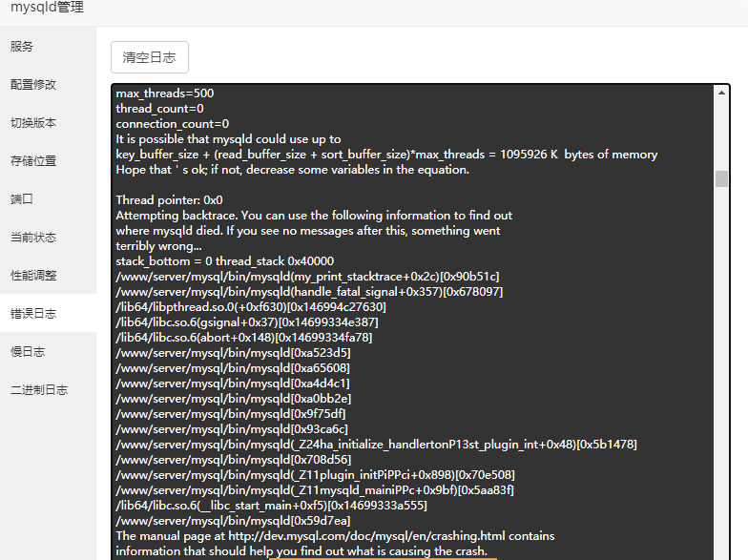Image resolution: width=748 pixels, height=560 pixels.
Task: Click the mysqld[0xa0bb2e] line
Action: 233,399
